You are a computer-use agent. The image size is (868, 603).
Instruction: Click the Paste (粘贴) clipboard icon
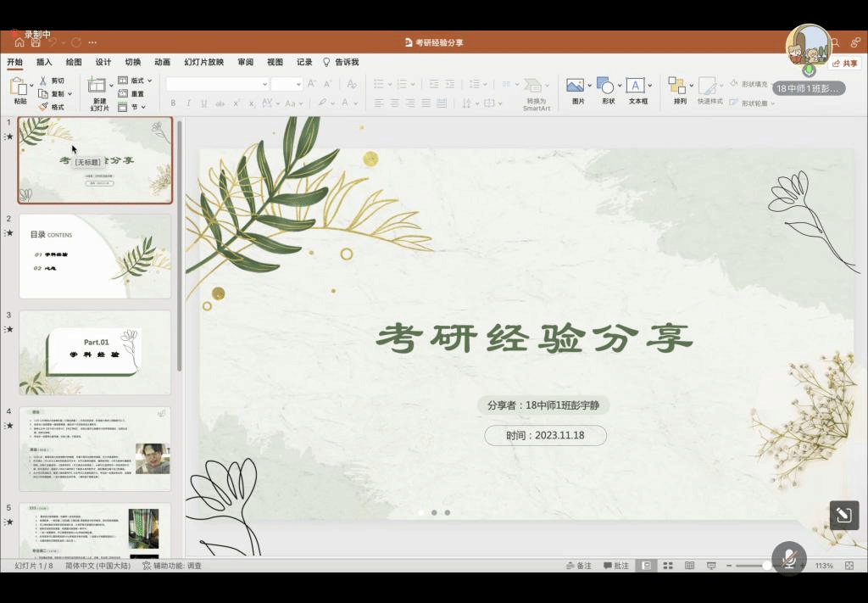tap(18, 87)
